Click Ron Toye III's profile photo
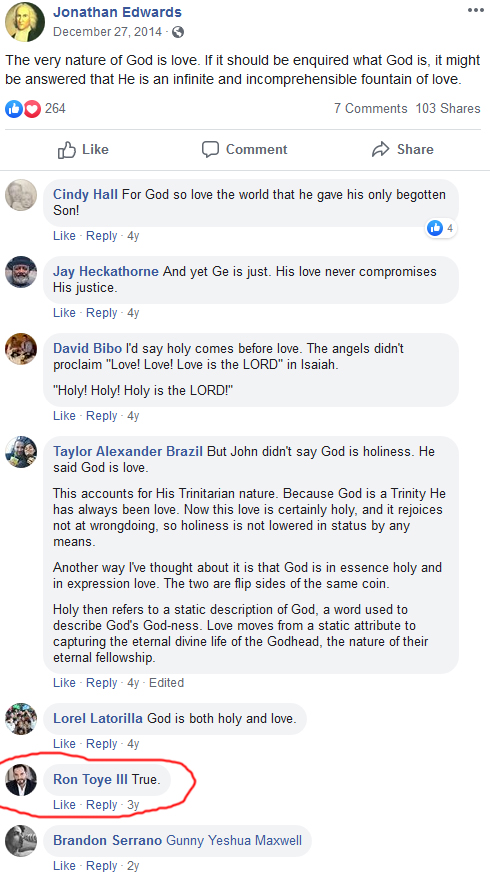The height and width of the screenshot is (877, 490). pyautogui.click(x=21, y=780)
